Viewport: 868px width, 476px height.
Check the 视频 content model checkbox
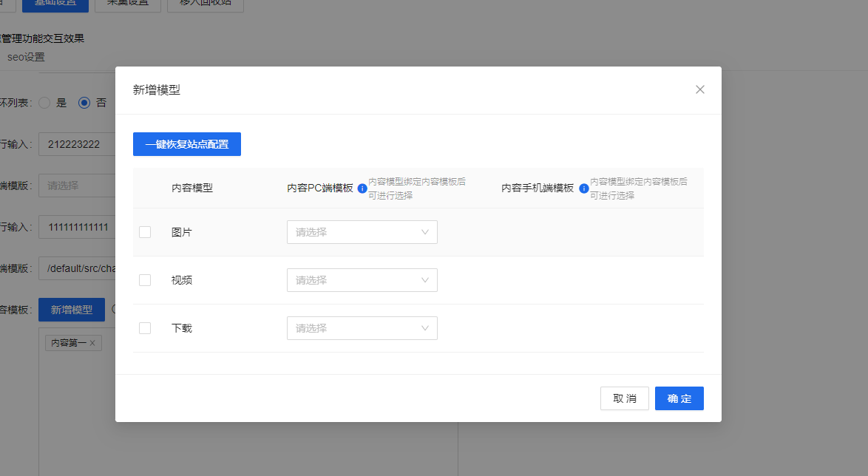[x=145, y=280]
